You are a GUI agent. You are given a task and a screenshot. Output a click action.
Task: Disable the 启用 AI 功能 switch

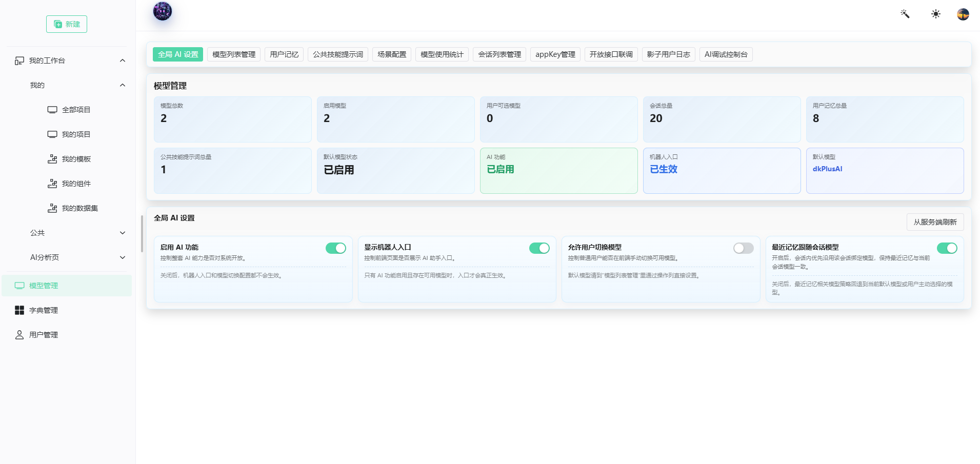coord(336,248)
